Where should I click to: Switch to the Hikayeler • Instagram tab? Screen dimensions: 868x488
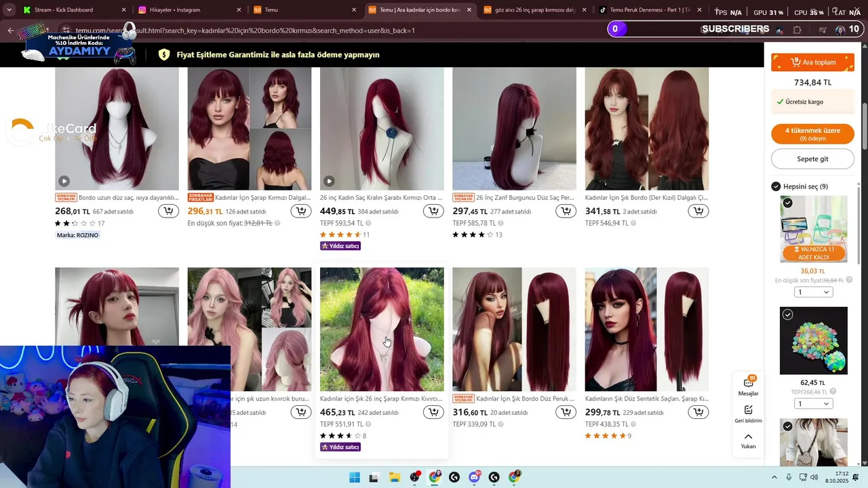point(189,10)
